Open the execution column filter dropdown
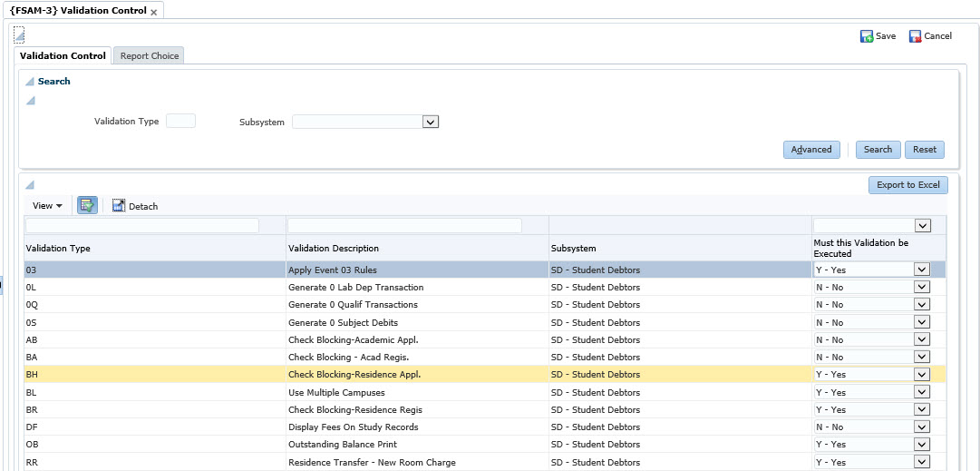 coord(923,226)
